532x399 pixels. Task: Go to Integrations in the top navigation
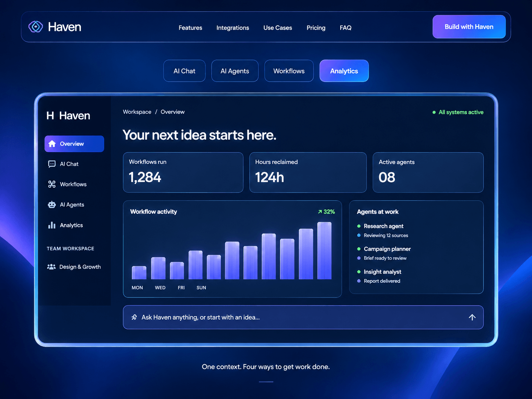[233, 28]
